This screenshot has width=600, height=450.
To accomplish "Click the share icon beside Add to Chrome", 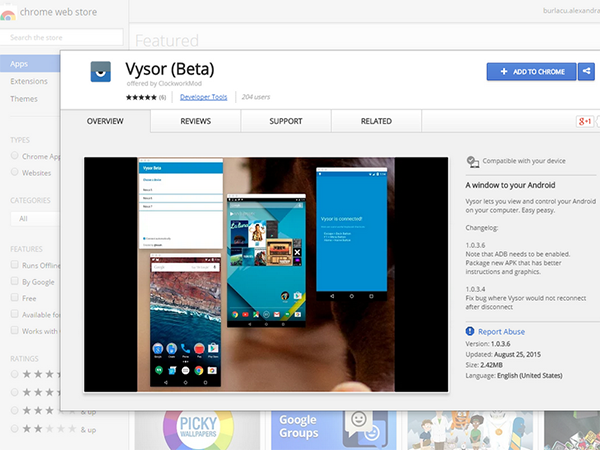I will tap(584, 71).
